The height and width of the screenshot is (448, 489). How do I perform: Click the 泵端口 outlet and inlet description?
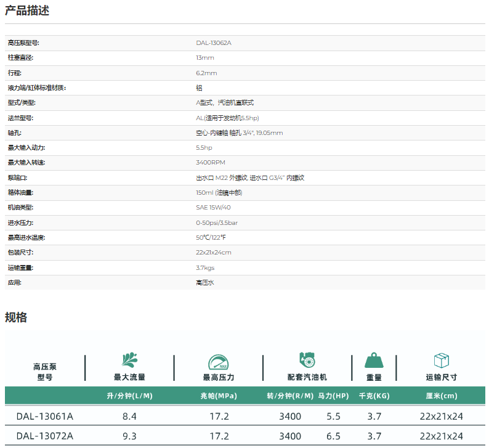(x=250, y=177)
